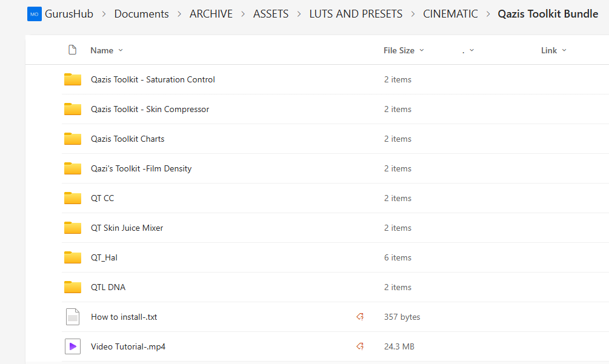Image resolution: width=609 pixels, height=364 pixels.
Task: Go to LUTS AND PRESETS breadcrumb
Action: pyautogui.click(x=356, y=14)
